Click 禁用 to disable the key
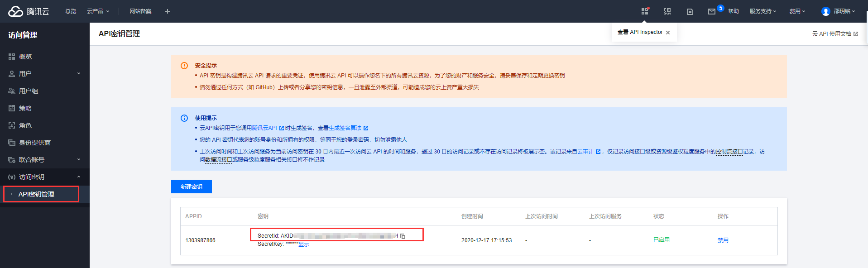Image resolution: width=868 pixels, height=268 pixels. click(723, 240)
